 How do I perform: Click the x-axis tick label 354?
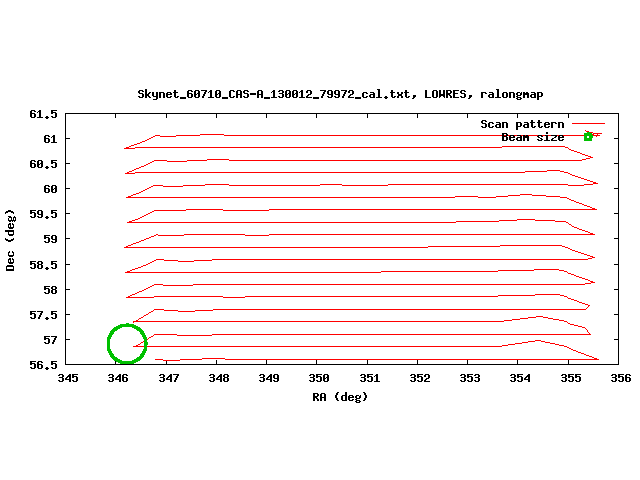(520, 378)
